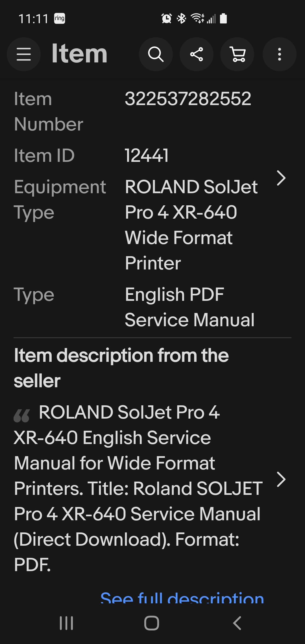Tap the ROLAND SolJet Pro 4 equipment value
The height and width of the screenshot is (644, 305).
(191, 225)
